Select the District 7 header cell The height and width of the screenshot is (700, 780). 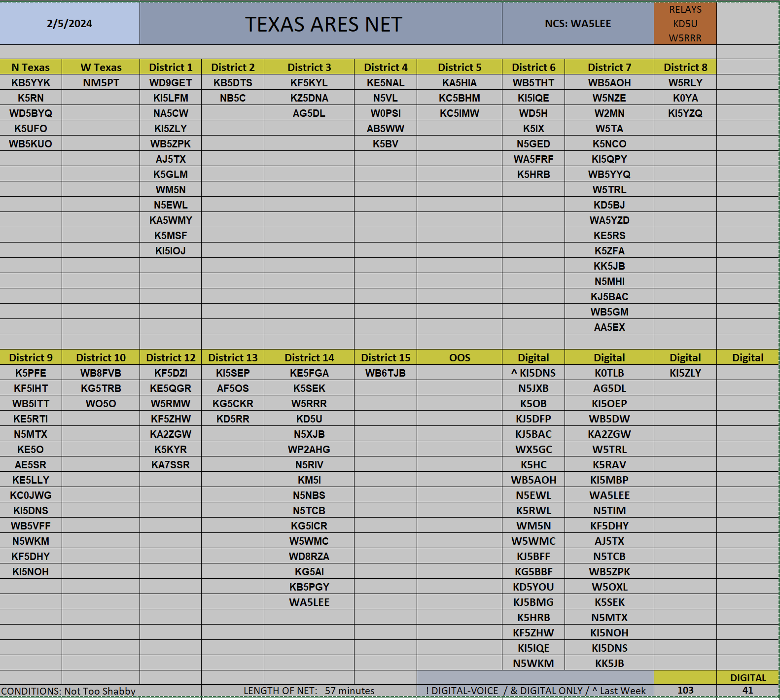tap(609, 67)
